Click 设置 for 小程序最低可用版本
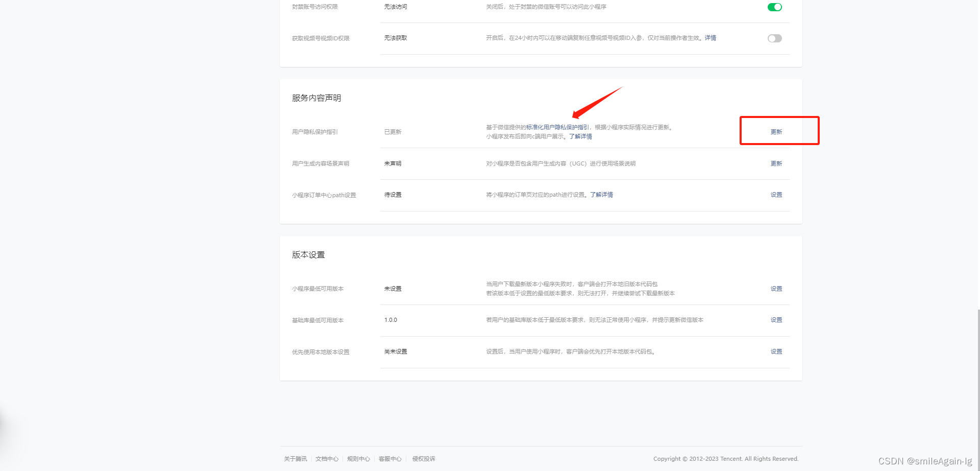 [776, 289]
